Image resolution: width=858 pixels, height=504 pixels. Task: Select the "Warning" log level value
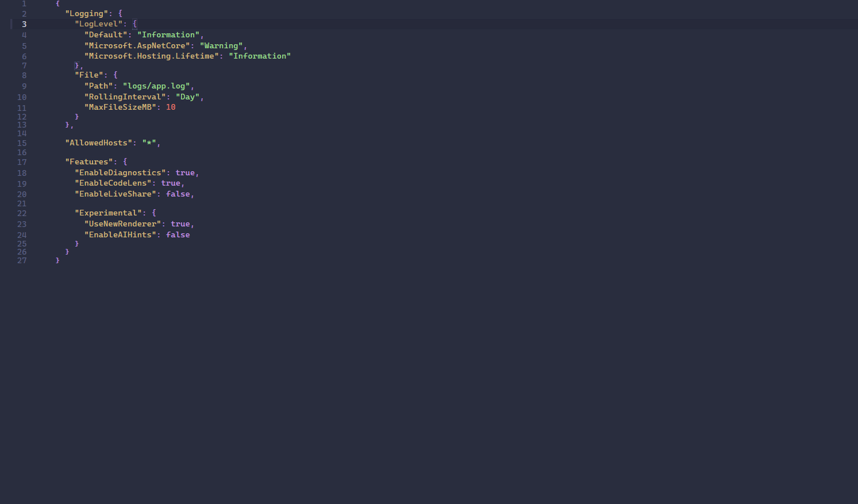[221, 45]
